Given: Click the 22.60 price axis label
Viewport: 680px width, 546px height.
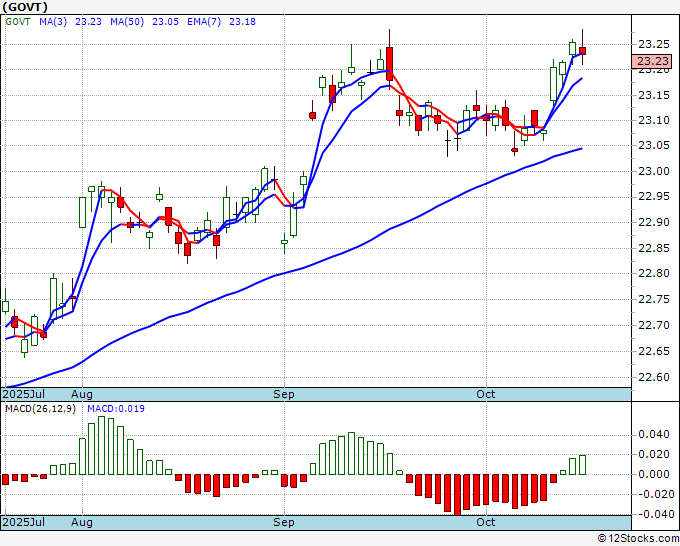Looking at the screenshot, I should click(654, 377).
